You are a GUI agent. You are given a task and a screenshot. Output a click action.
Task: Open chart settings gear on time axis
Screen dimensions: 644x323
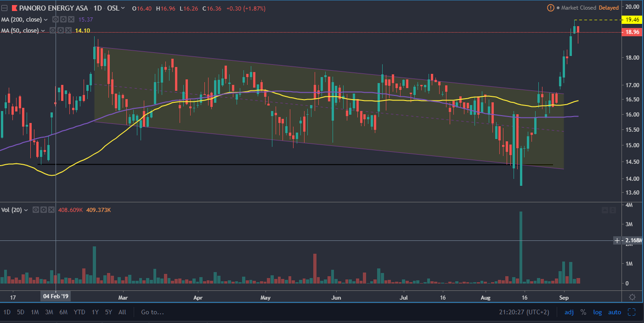[632, 297]
